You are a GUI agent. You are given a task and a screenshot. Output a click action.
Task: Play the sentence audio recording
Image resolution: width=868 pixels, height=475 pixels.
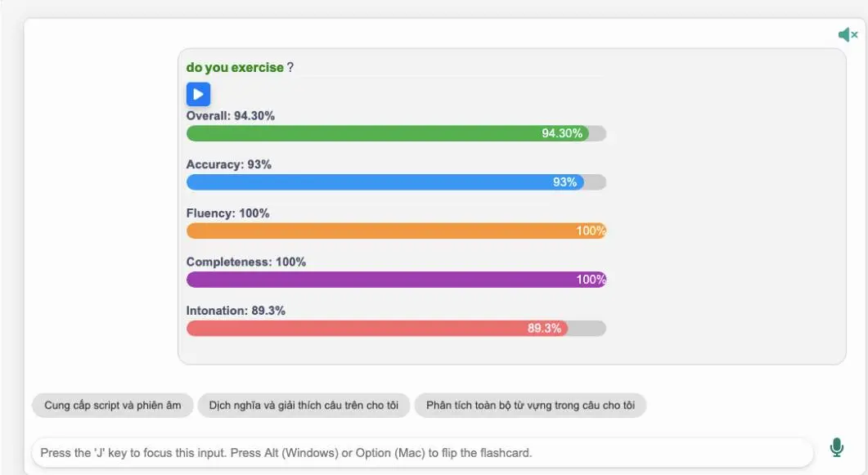coord(198,95)
